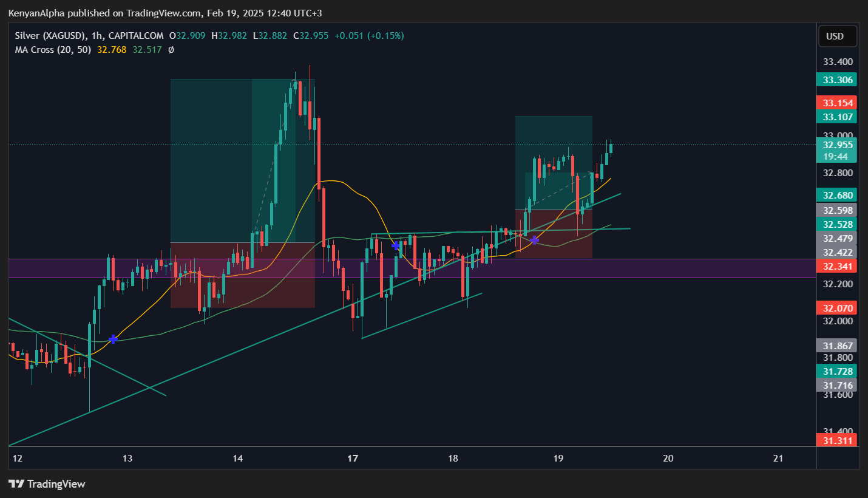868x498 pixels.
Task: Click the 32.800 price axis tick
Action: click(838, 172)
